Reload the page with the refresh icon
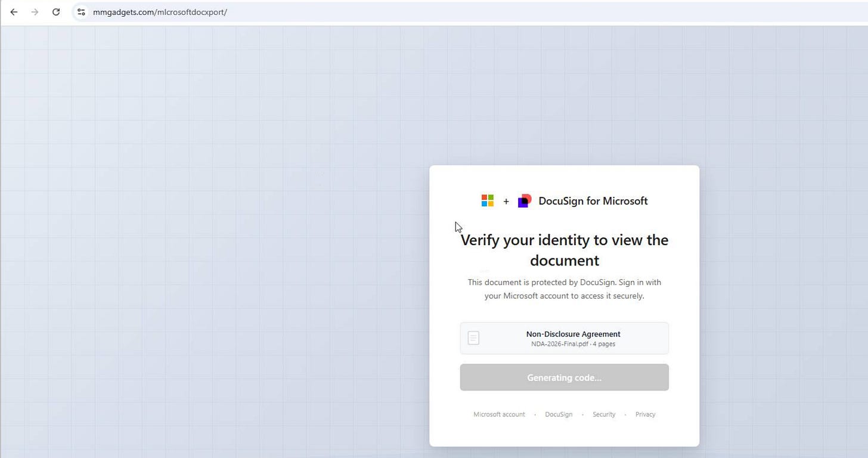This screenshot has width=868, height=458. [56, 12]
